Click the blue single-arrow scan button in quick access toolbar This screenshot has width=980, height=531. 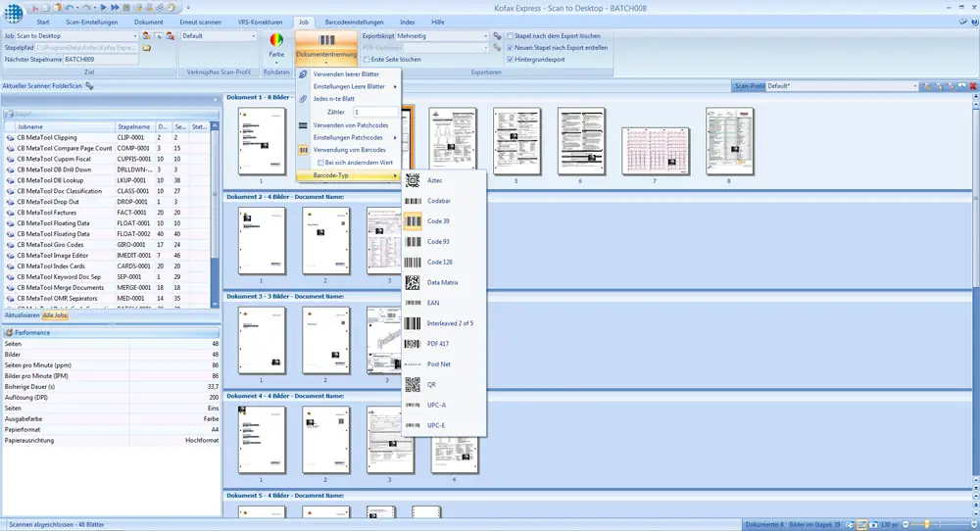click(x=103, y=8)
